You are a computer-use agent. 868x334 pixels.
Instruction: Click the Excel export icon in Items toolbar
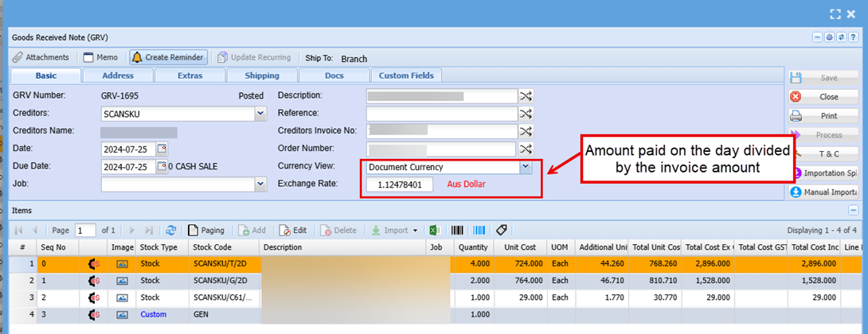(436, 230)
